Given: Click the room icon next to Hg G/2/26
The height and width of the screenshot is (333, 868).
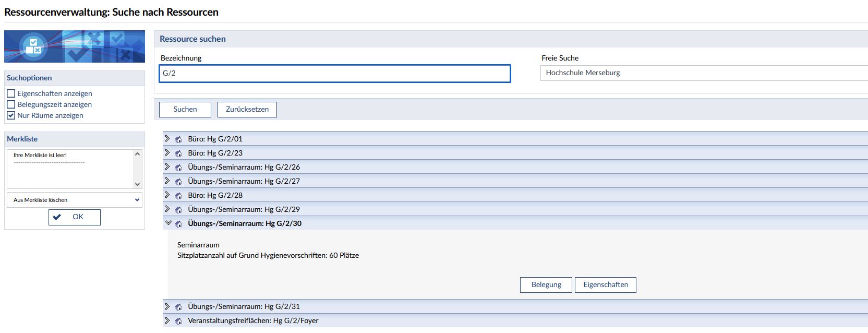Looking at the screenshot, I should pos(178,168).
